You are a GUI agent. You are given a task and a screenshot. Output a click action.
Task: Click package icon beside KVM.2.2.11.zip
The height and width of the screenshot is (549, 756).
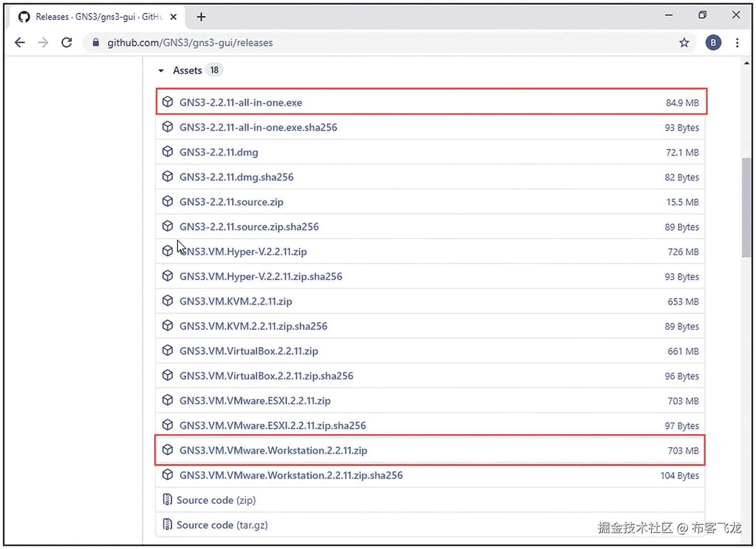(168, 301)
